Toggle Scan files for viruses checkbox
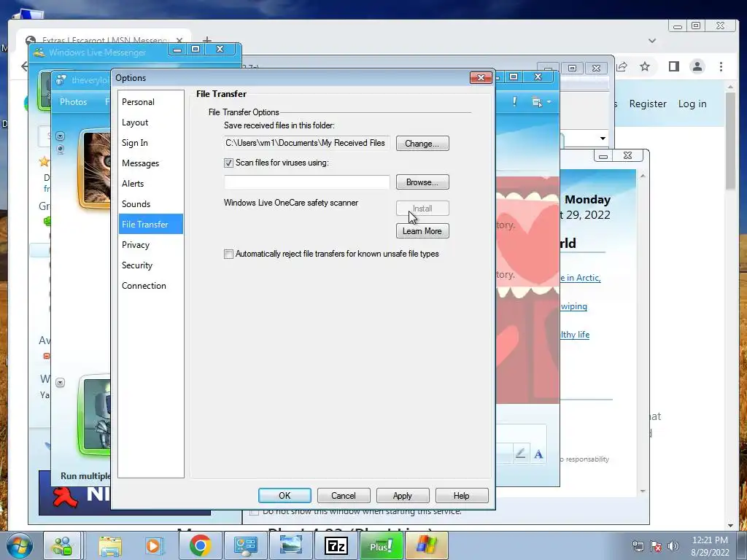 [x=228, y=163]
